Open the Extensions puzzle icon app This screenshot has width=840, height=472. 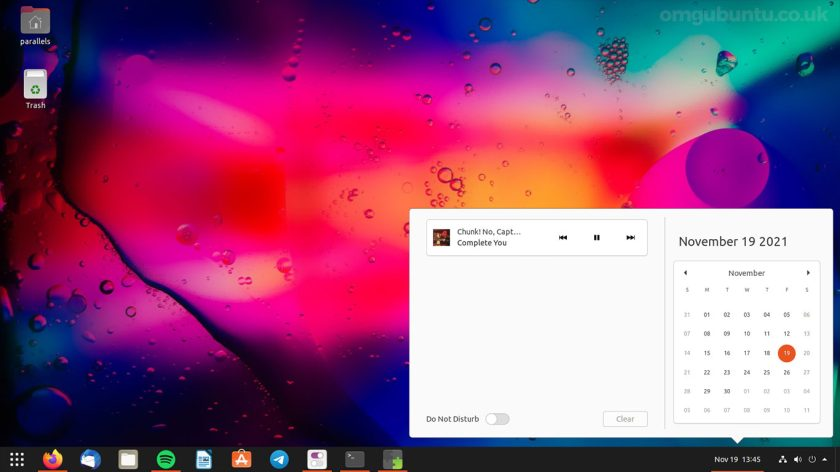point(393,459)
